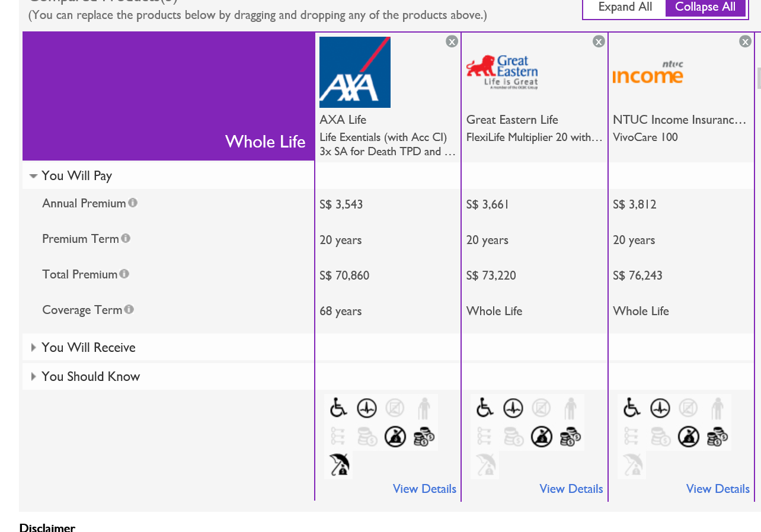Click the heartbeat icon under Great Eastern Life

click(513, 408)
